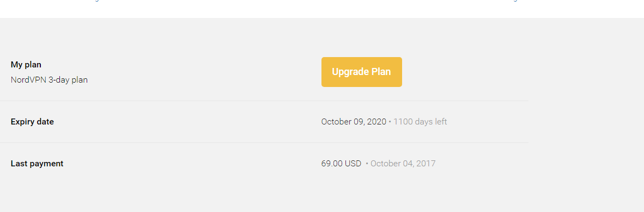Click the October 09, 2020 expiry date
644x212 pixels.
coord(354,122)
